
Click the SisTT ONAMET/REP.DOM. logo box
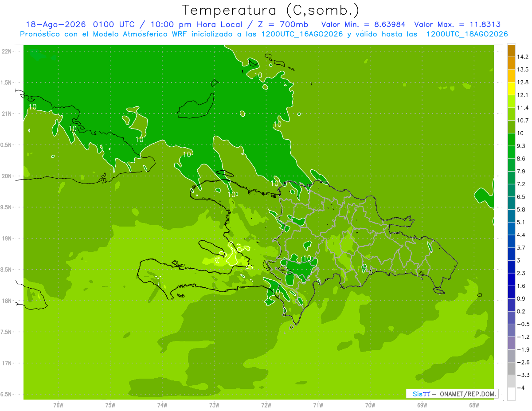pyautogui.click(x=452, y=394)
